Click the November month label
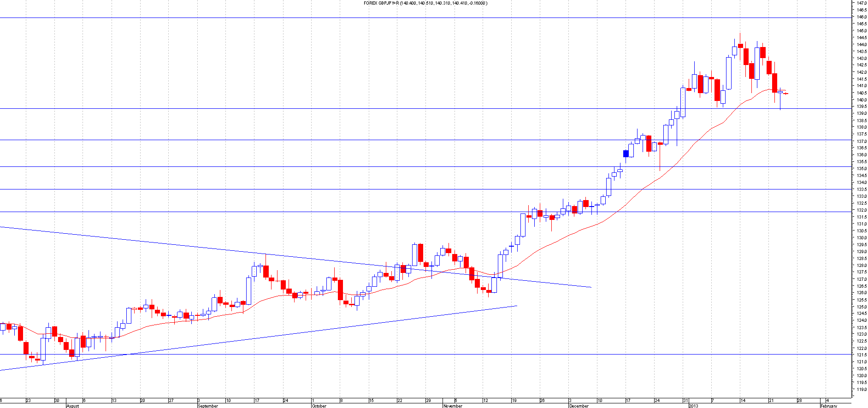Image resolution: width=868 pixels, height=408 pixels. pyautogui.click(x=452, y=406)
